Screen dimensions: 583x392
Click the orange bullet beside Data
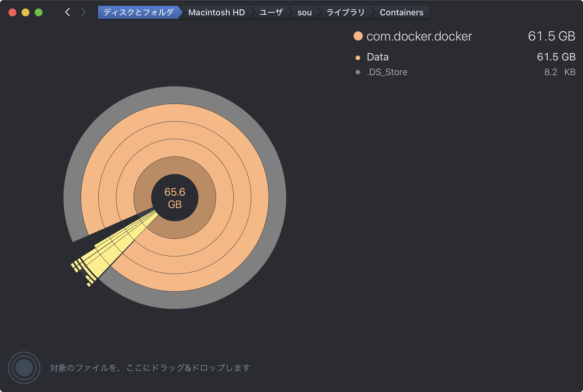point(358,58)
